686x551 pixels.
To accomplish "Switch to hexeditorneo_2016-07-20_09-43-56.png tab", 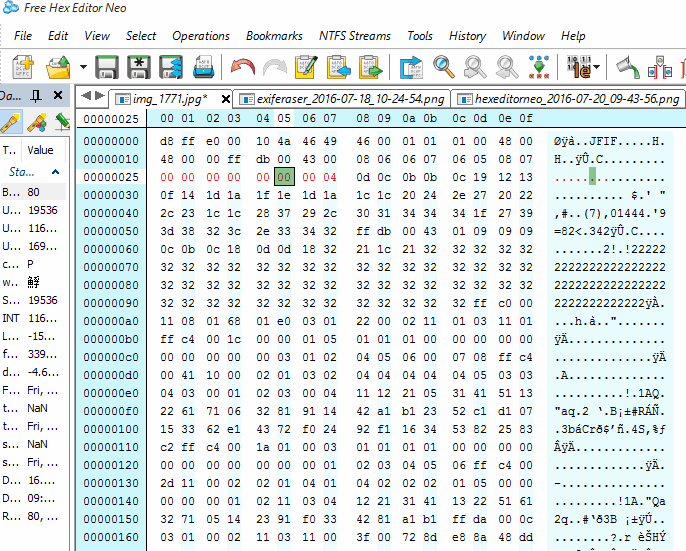I will 569,99.
